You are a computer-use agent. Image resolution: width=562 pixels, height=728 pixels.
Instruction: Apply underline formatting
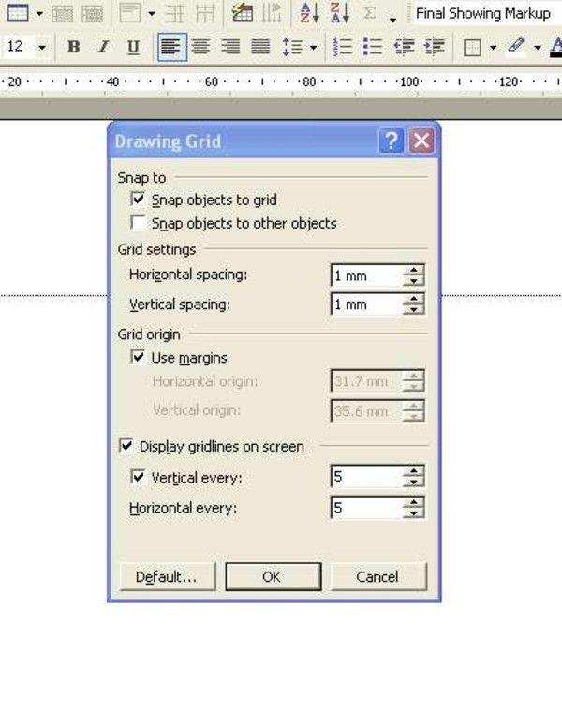pos(132,47)
